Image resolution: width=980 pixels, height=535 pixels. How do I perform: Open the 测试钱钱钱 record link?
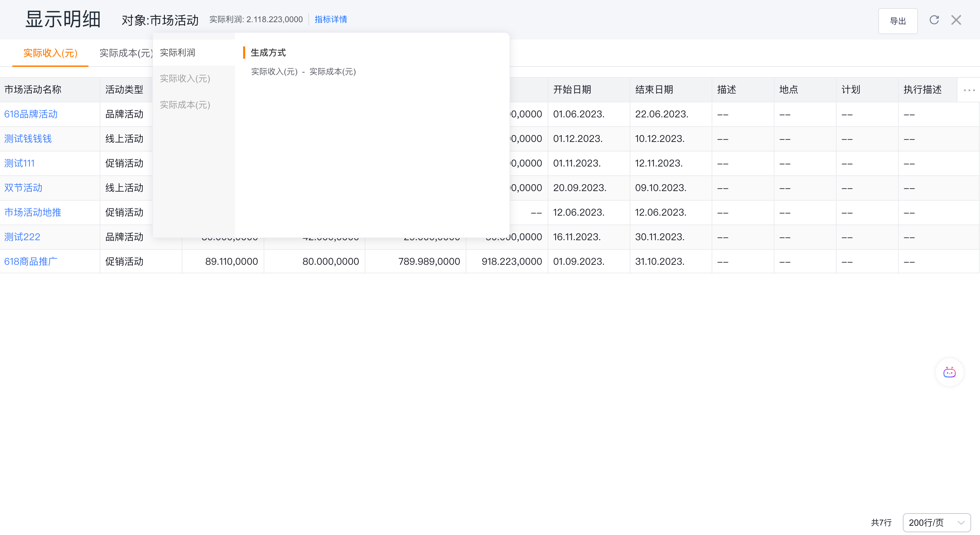coord(28,139)
